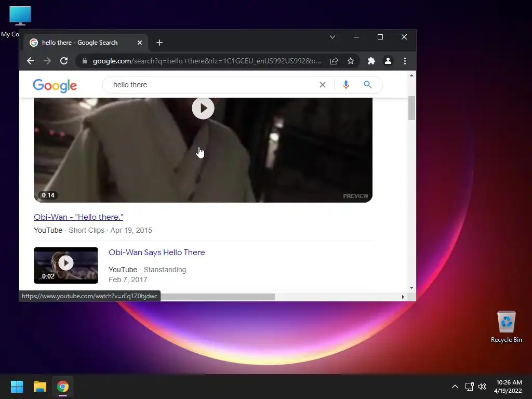The height and width of the screenshot is (399, 532).
Task: Click the vertical scrollbar up arrow
Action: pos(411,75)
